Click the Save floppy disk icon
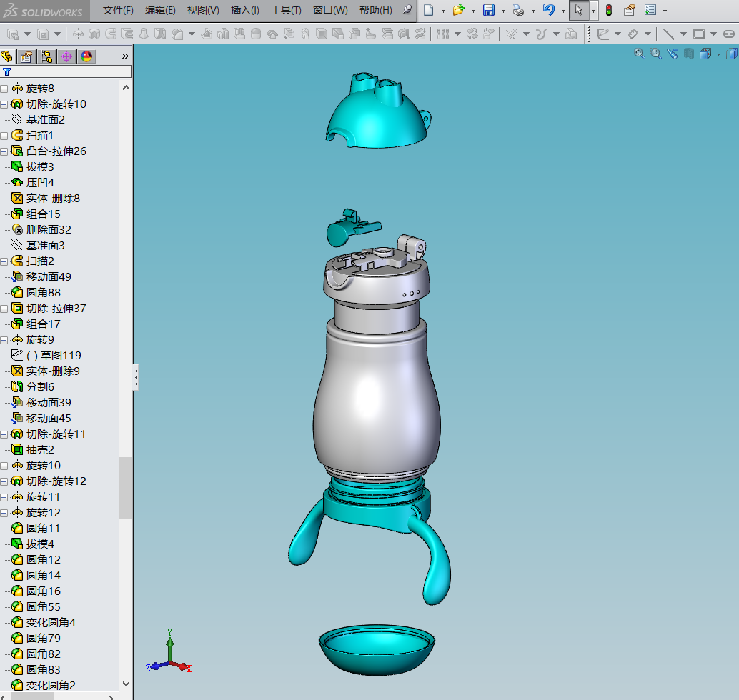The image size is (739, 700). pos(489,10)
